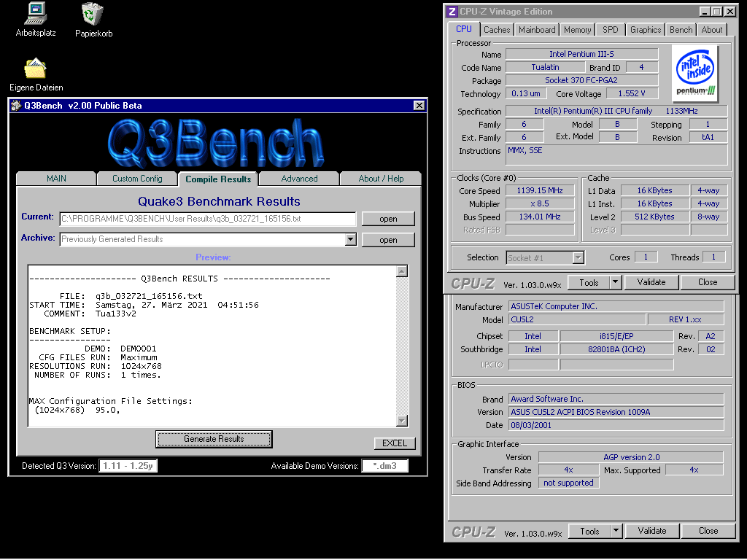Click the 'Tua133v2' comment in preview
The height and width of the screenshot is (560, 747).
116,314
